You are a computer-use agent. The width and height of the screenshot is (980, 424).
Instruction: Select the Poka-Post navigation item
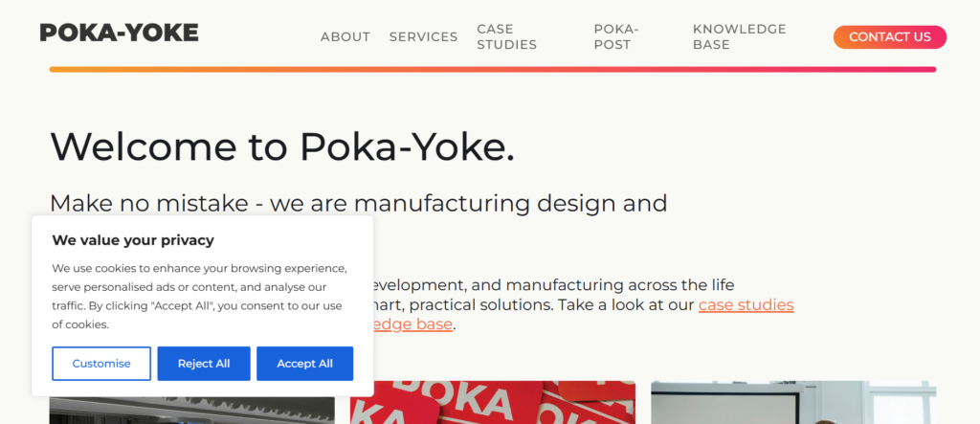tap(615, 37)
